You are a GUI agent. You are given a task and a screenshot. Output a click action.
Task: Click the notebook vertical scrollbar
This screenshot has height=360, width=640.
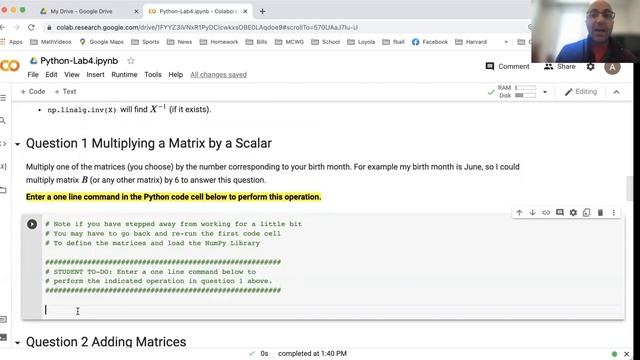[x=630, y=188]
